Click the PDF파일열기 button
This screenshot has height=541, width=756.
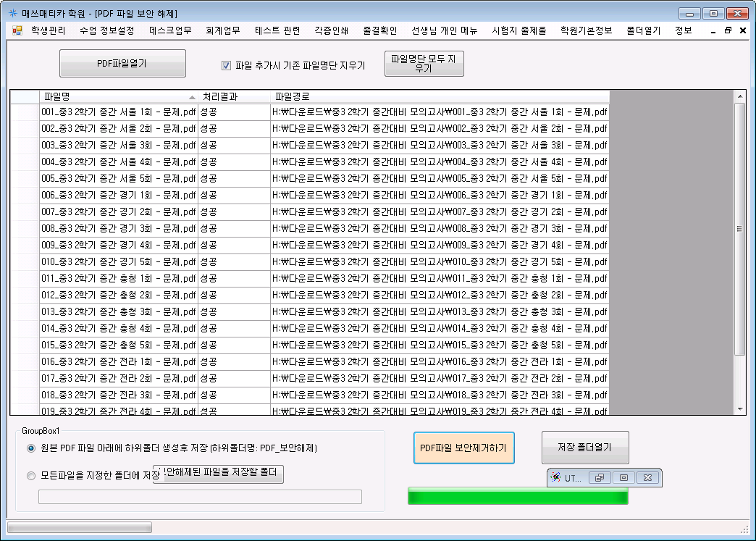122,63
